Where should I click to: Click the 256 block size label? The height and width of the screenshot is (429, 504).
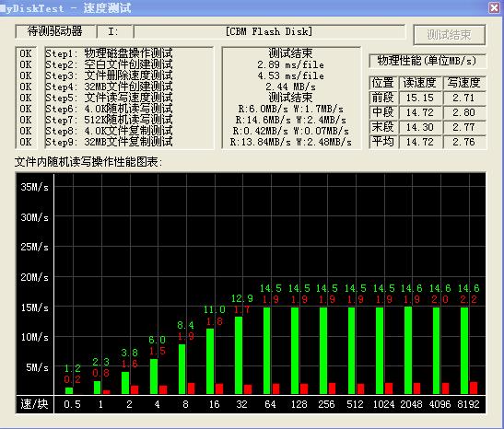[x=326, y=404]
